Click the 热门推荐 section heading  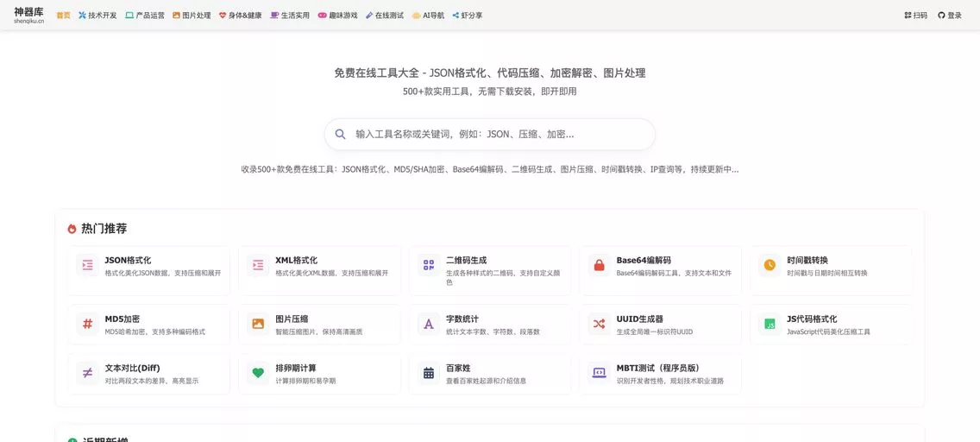(x=104, y=229)
